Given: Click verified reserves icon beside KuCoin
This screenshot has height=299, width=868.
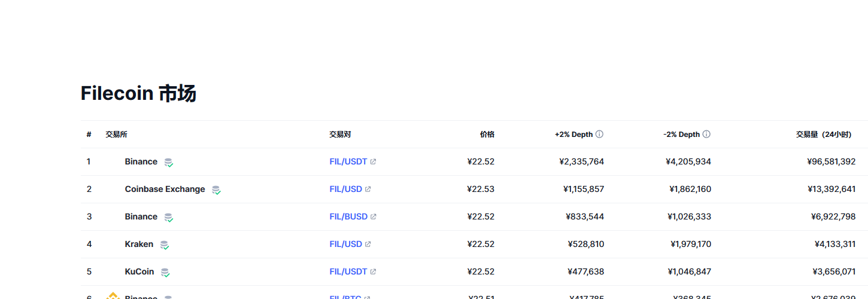Looking at the screenshot, I should [165, 272].
